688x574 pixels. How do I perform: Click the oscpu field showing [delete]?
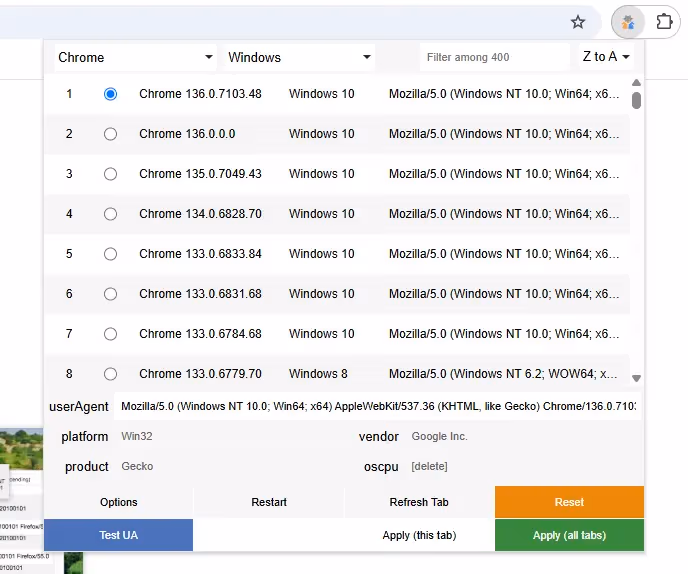pos(524,466)
